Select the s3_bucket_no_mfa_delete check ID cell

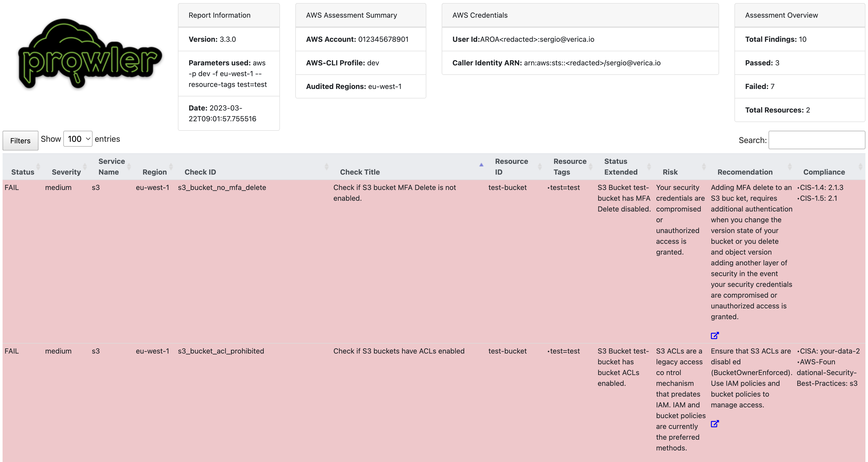[222, 187]
